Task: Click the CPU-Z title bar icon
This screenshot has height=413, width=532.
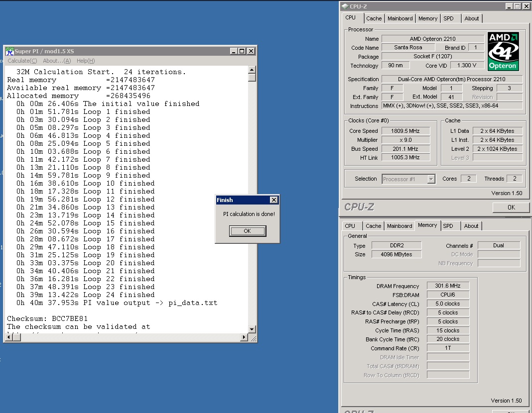Action: (x=345, y=6)
